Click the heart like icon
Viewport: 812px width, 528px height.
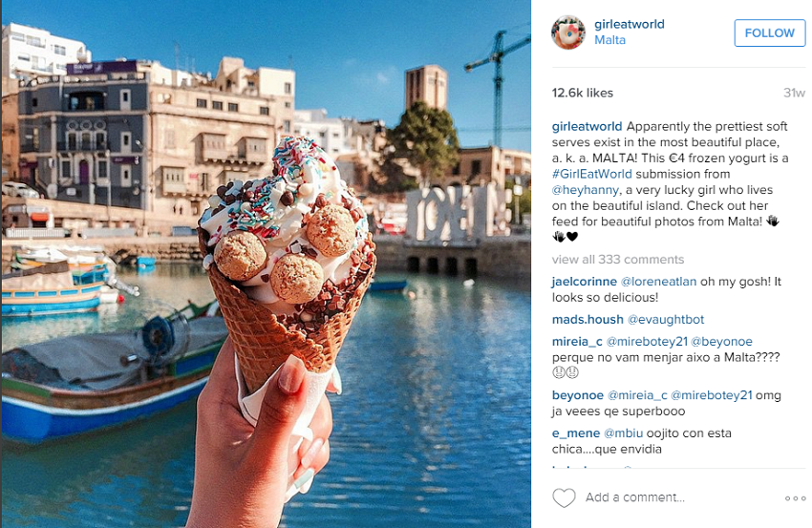(564, 498)
